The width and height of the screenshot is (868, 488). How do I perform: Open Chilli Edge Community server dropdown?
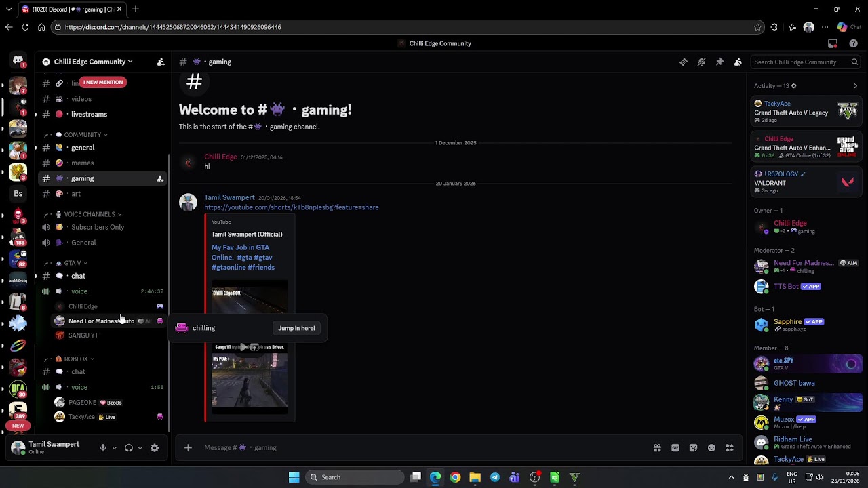tap(93, 62)
